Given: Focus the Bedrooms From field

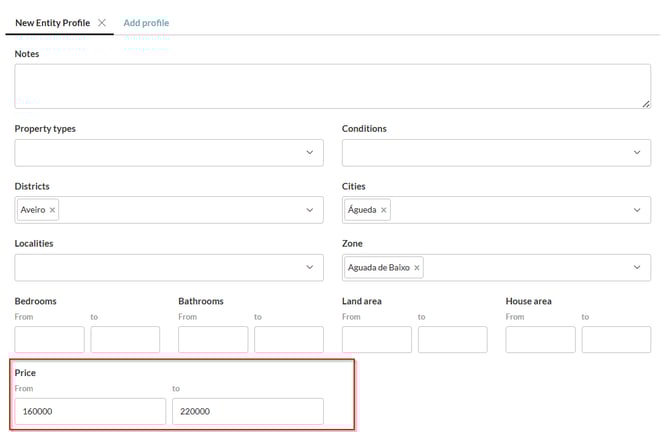Looking at the screenshot, I should tap(49, 339).
